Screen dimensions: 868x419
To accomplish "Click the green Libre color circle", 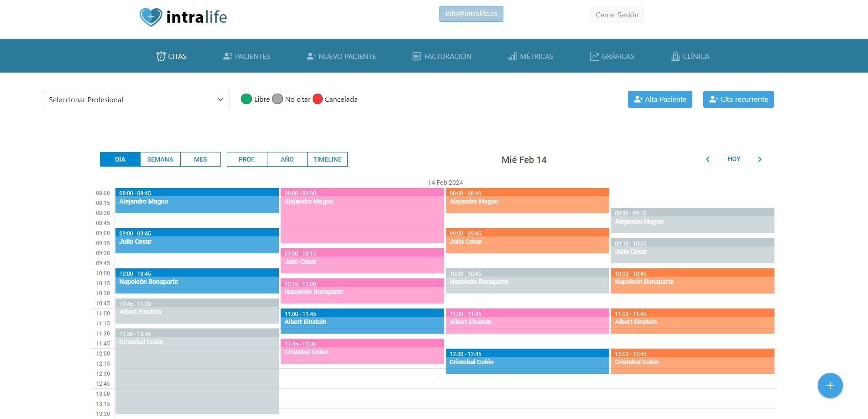I will tap(246, 99).
